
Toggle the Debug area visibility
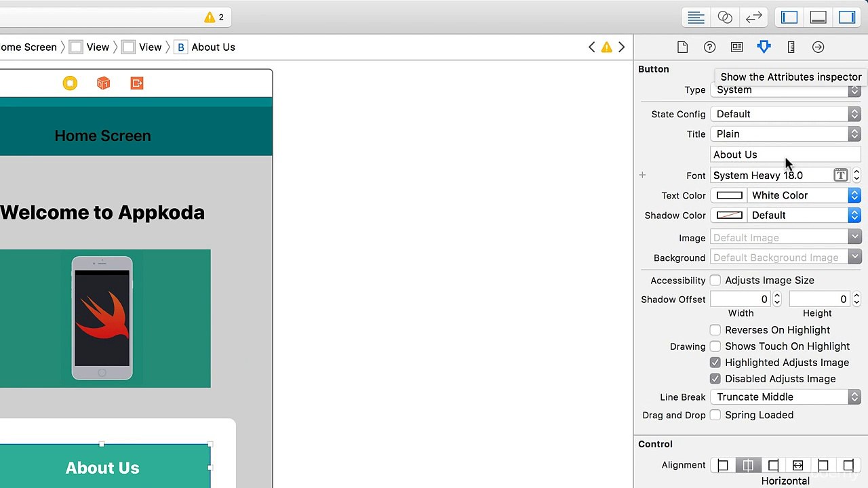point(818,18)
